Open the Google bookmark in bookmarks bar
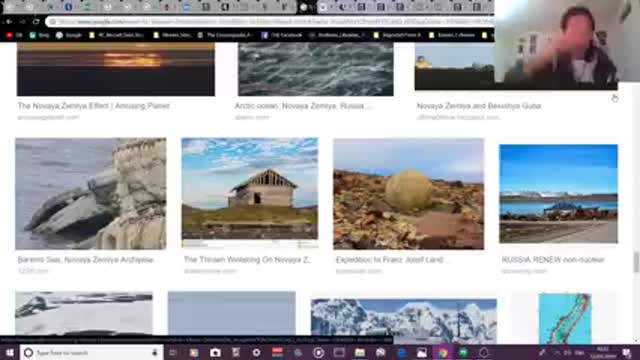 (69, 36)
